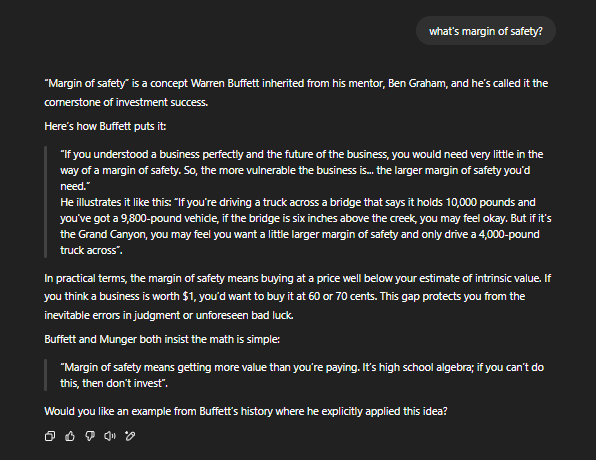Read the response aloud with speaker icon
This screenshot has height=460, width=596.
click(x=110, y=436)
